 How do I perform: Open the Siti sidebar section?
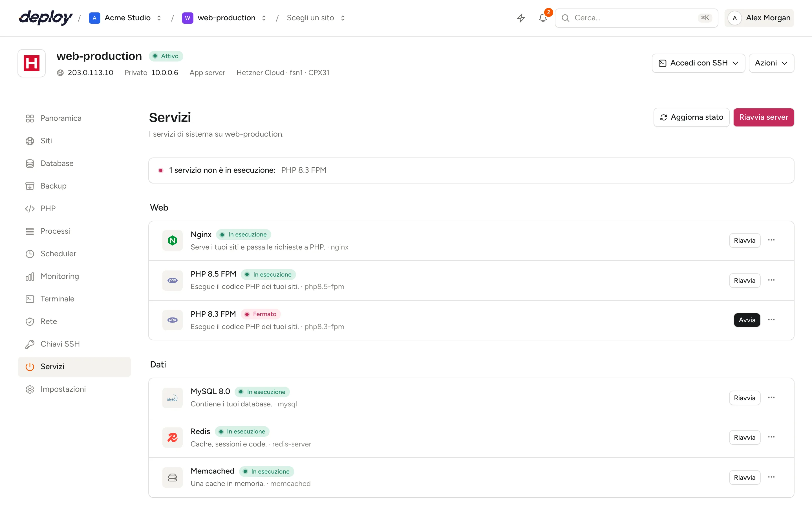tap(74, 141)
